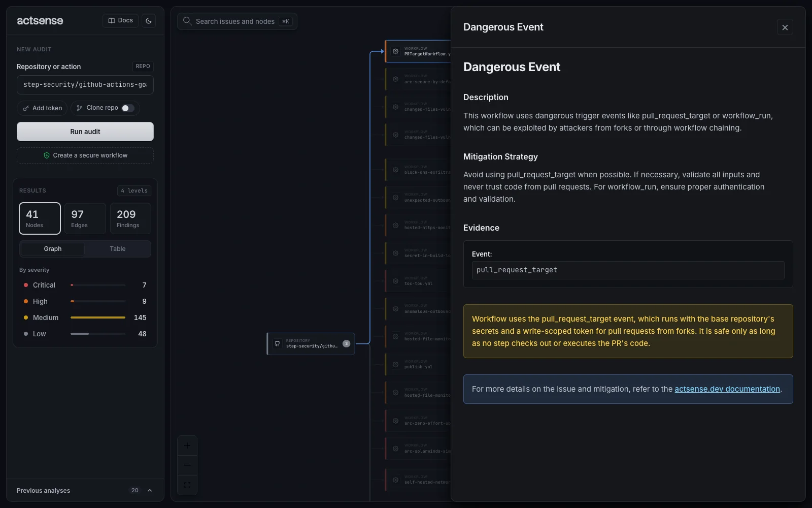Viewport: 812px width, 508px height.
Task: Zoom out the graph with minus button
Action: point(187,465)
